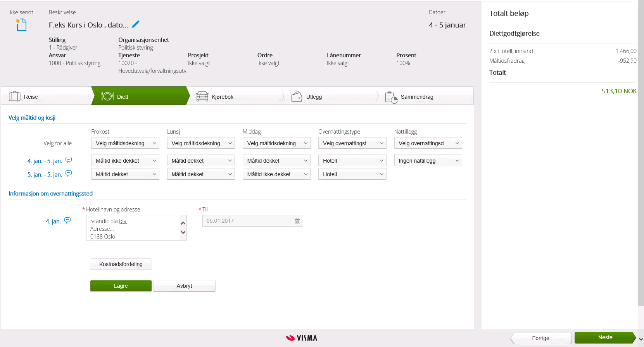Viewport: 644px width, 347px height.
Task: Change Hotell type for 5. jan. - 5. jan. row
Action: 352,174
